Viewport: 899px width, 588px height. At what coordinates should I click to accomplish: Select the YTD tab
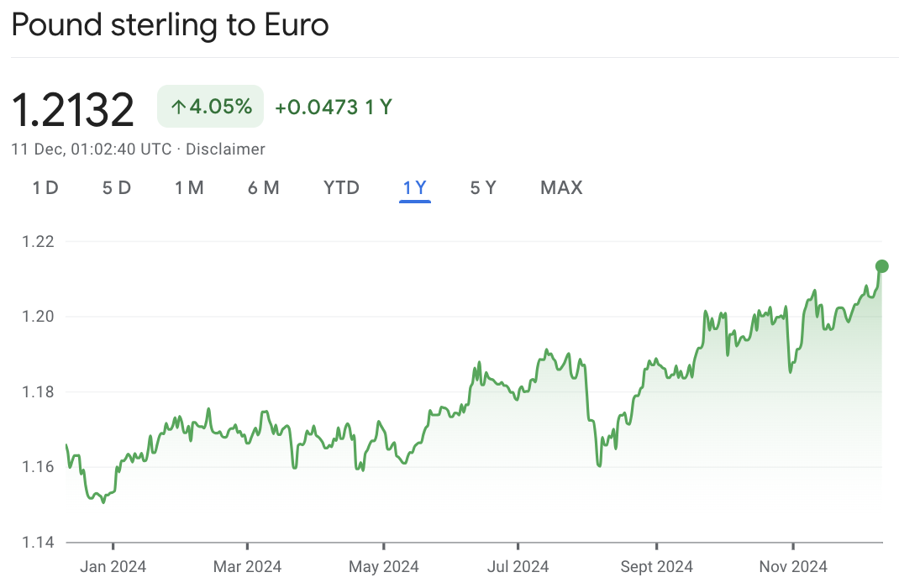click(x=341, y=187)
